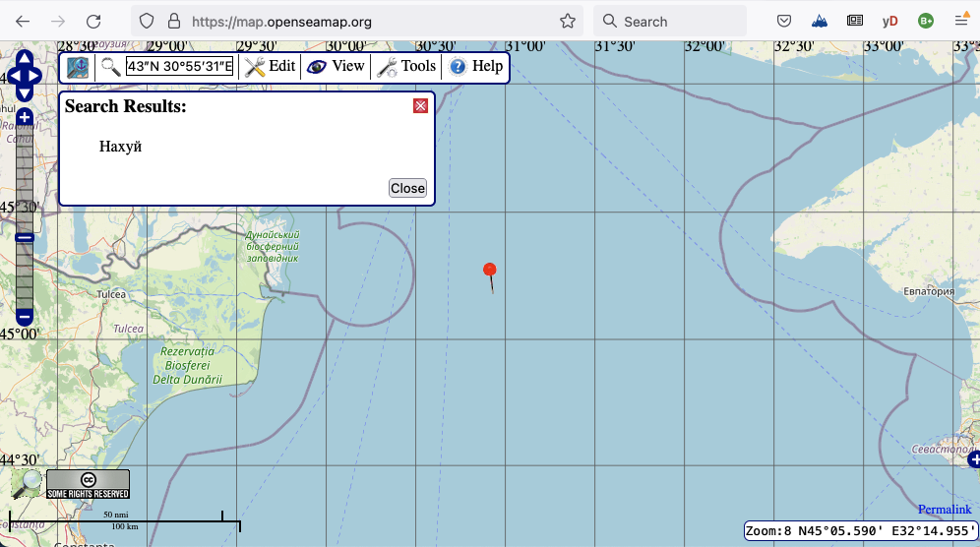The height and width of the screenshot is (547, 980).
Task: Focus the coordinate search input field
Action: pos(180,66)
